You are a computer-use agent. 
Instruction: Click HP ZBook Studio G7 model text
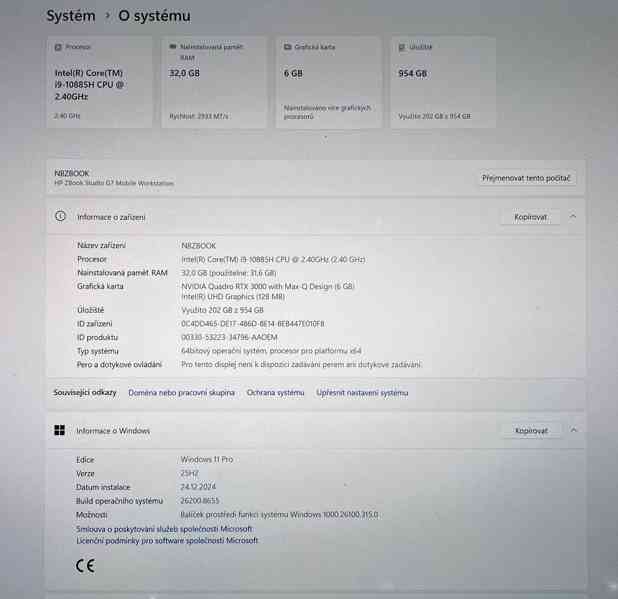coord(114,183)
